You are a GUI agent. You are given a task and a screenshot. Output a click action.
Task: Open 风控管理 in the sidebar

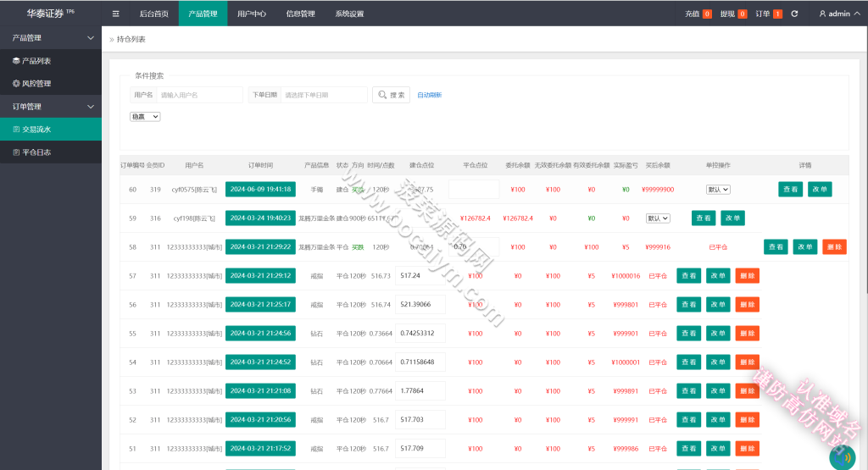[x=51, y=84]
